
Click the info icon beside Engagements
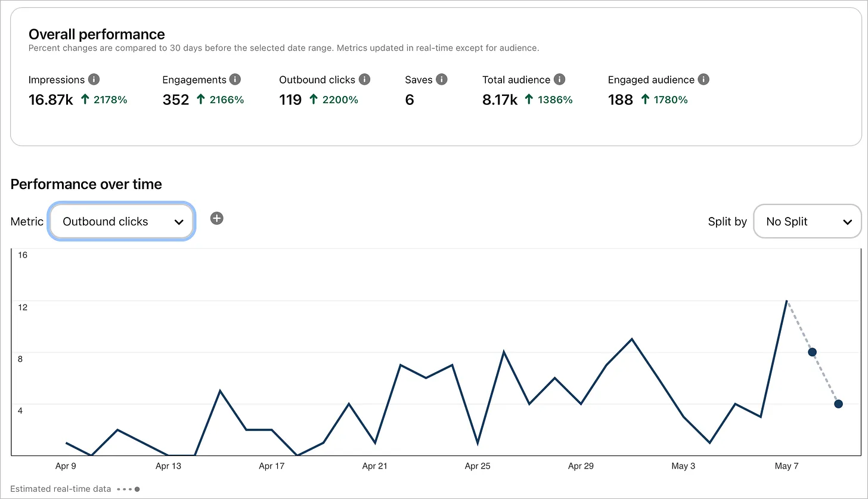click(x=235, y=79)
